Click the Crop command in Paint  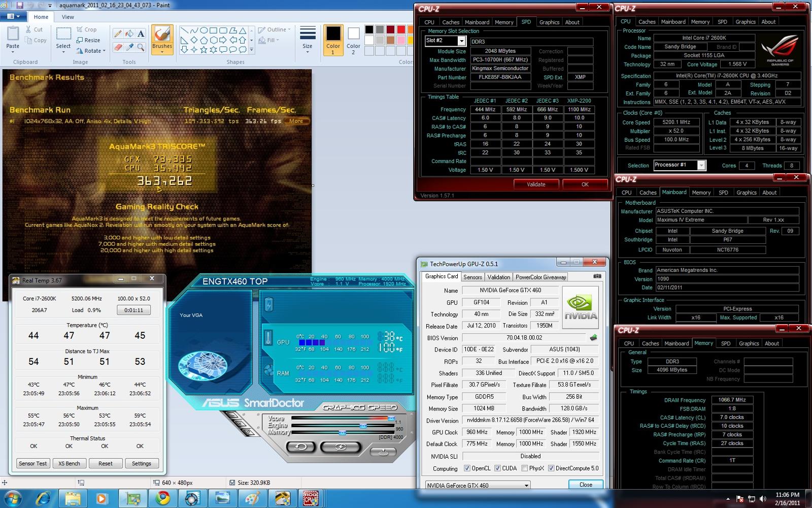(86, 30)
